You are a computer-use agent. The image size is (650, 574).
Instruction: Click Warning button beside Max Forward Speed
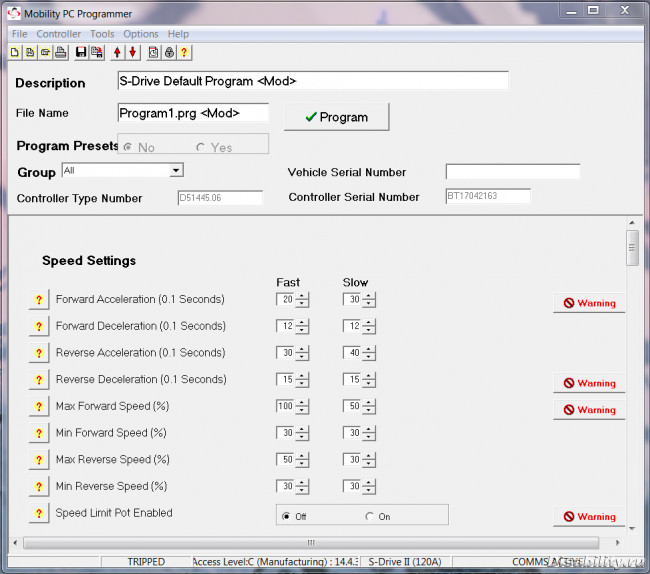(589, 409)
